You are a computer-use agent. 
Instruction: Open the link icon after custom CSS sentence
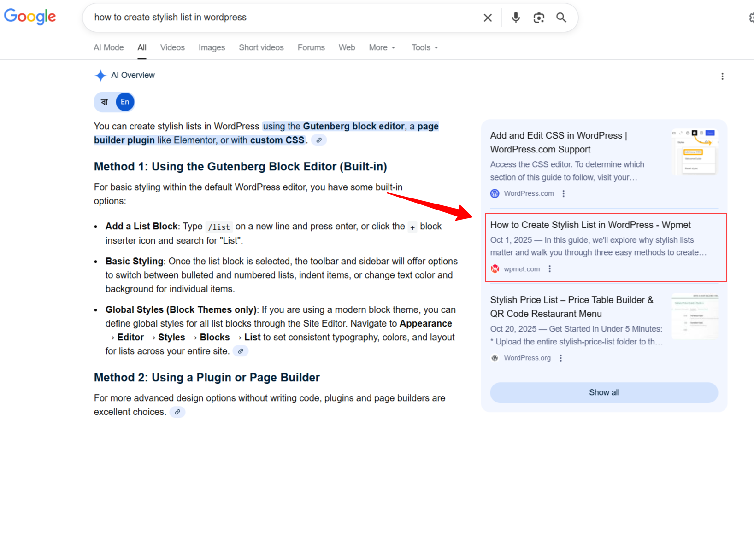(319, 140)
